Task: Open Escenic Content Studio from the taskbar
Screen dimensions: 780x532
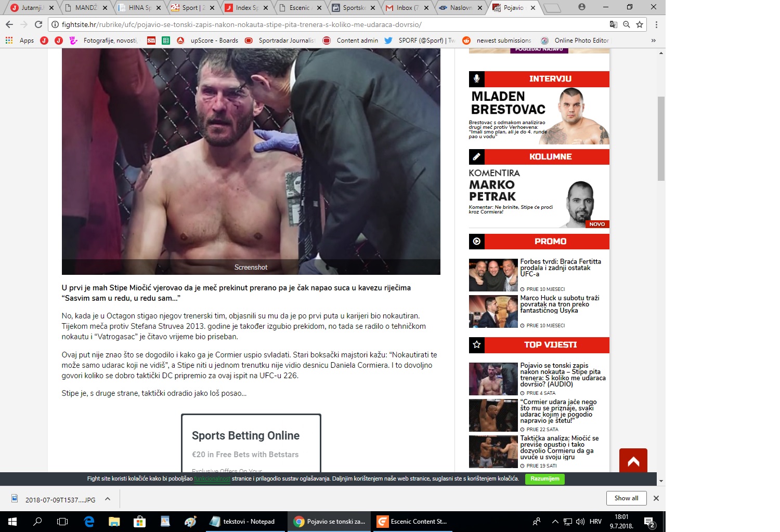Action: [412, 521]
